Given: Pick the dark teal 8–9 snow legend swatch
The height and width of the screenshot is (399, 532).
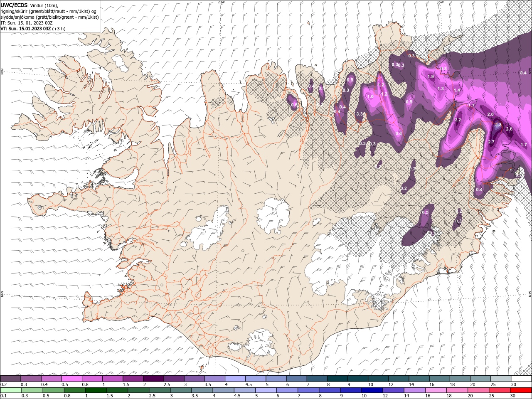Looking at the screenshot, I should tap(337, 379).
